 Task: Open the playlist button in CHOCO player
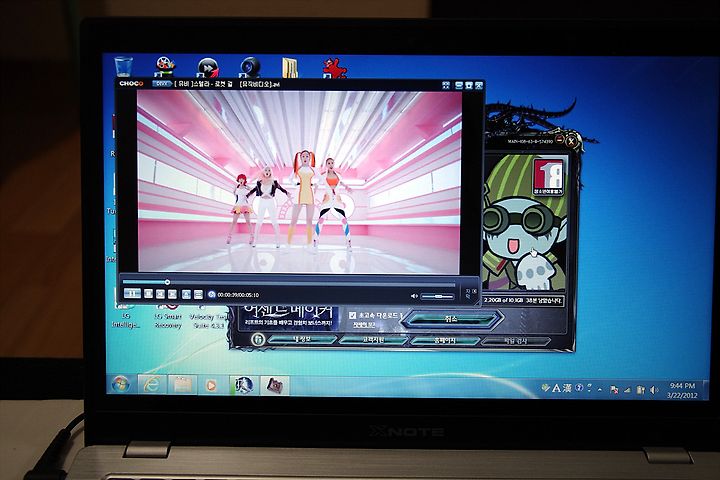[198, 294]
